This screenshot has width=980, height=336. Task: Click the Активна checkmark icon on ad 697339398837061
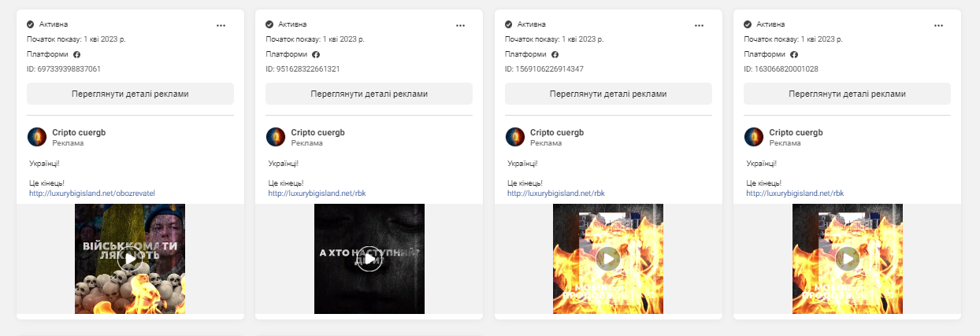tap(31, 24)
